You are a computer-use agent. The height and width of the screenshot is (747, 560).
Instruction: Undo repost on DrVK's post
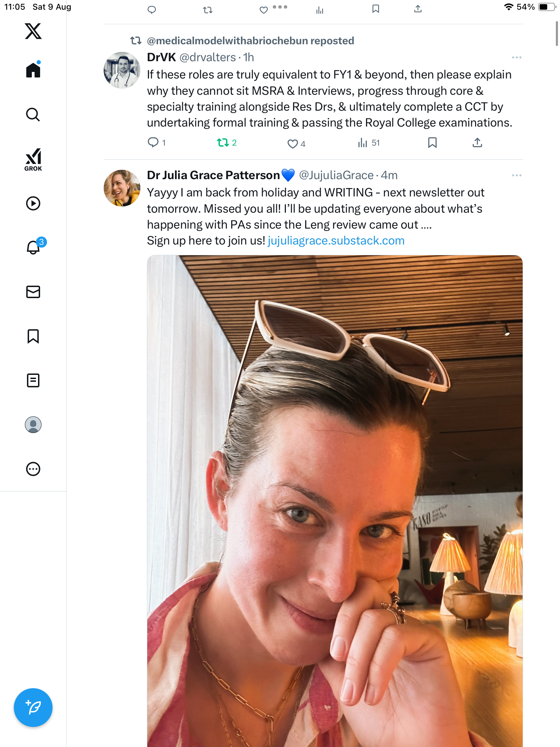click(x=223, y=142)
